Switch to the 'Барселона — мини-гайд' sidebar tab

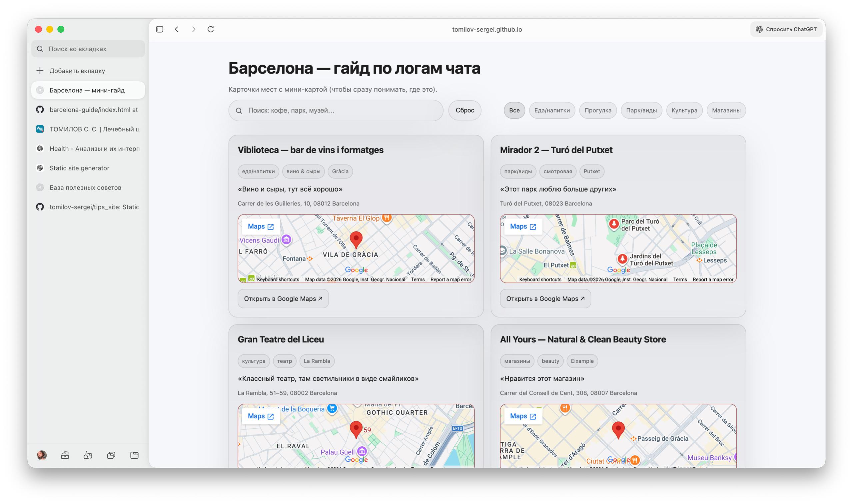point(88,90)
